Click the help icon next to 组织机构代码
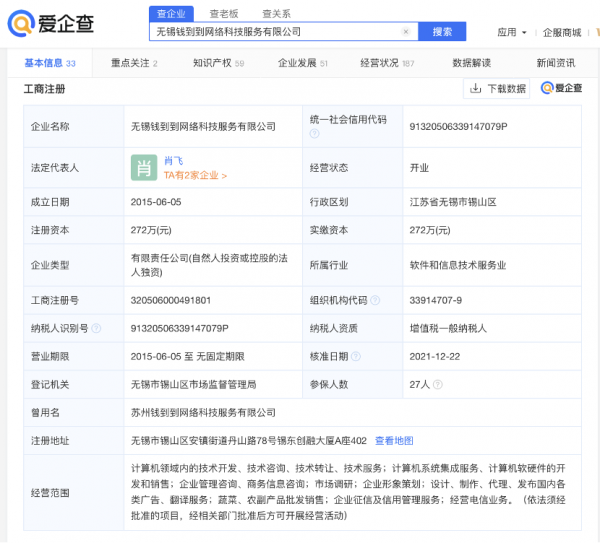The image size is (600, 543). click(374, 299)
